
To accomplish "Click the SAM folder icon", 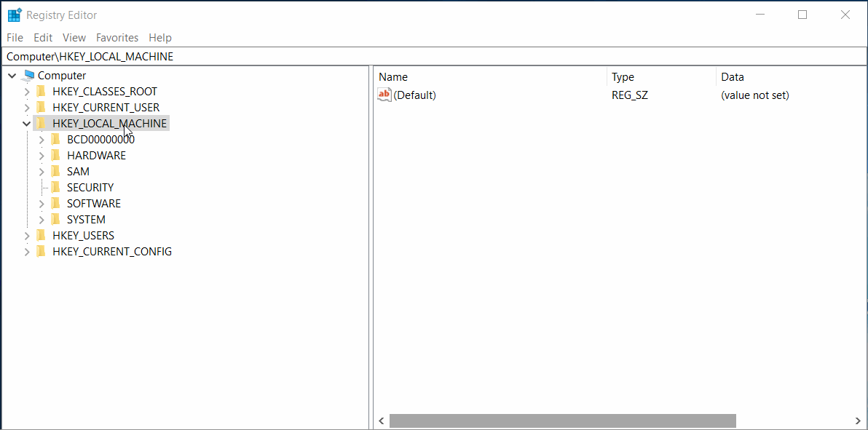I will point(55,172).
